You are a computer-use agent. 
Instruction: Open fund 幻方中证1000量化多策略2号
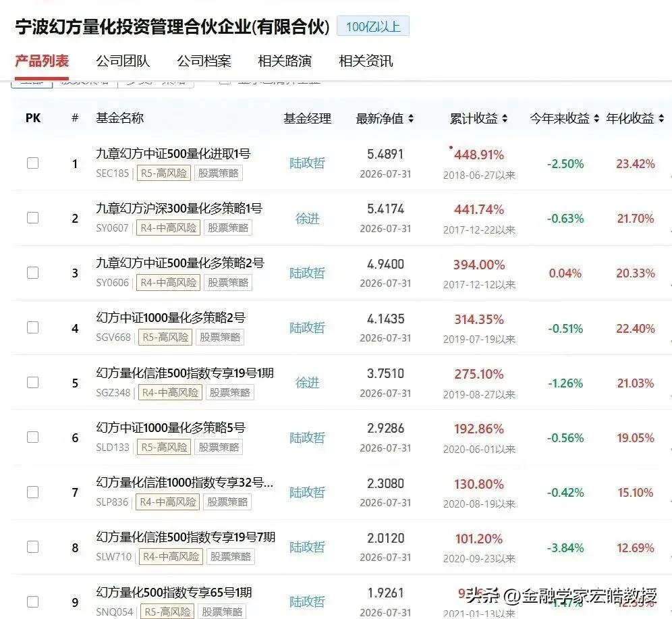coord(171,318)
